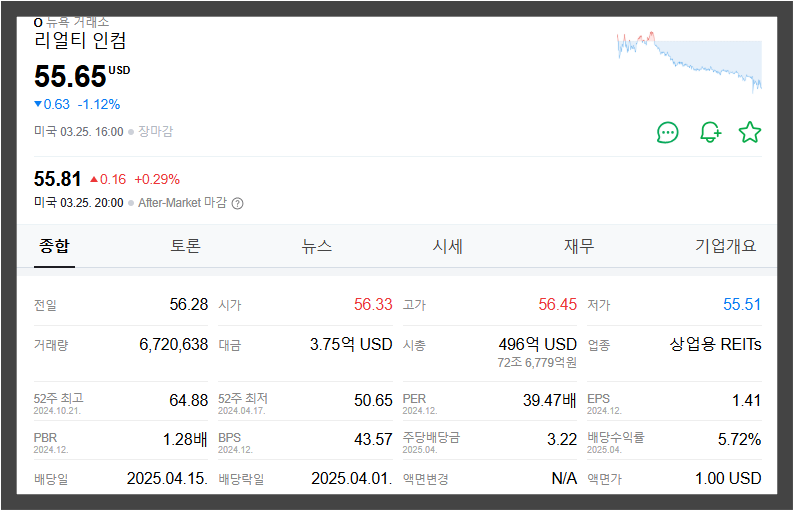Select the 종합 tab

pyautogui.click(x=54, y=246)
